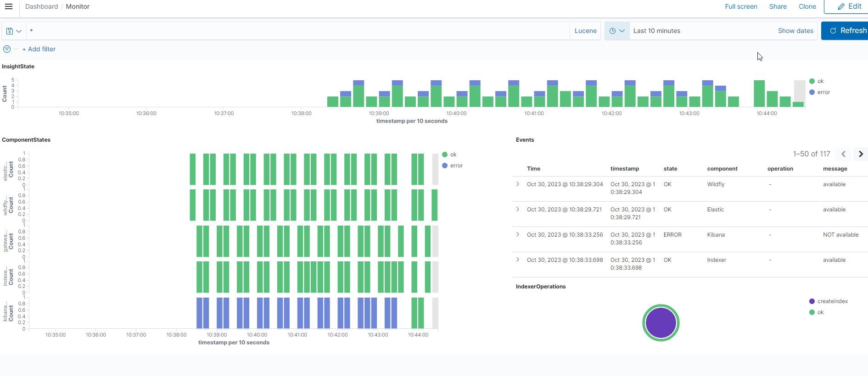Click the filter options circle icon
Image resolution: width=868 pixels, height=376 pixels.
click(7, 49)
